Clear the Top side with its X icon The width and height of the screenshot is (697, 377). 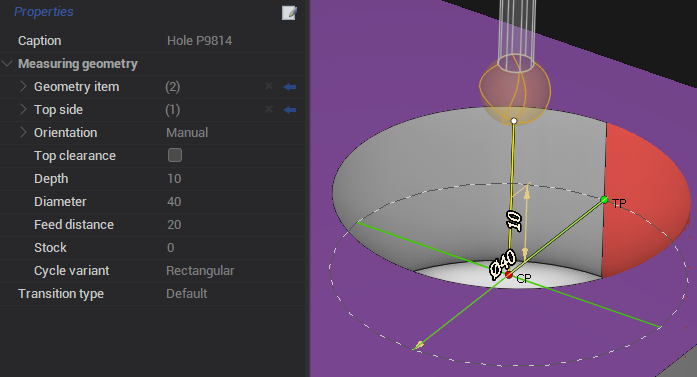click(269, 109)
